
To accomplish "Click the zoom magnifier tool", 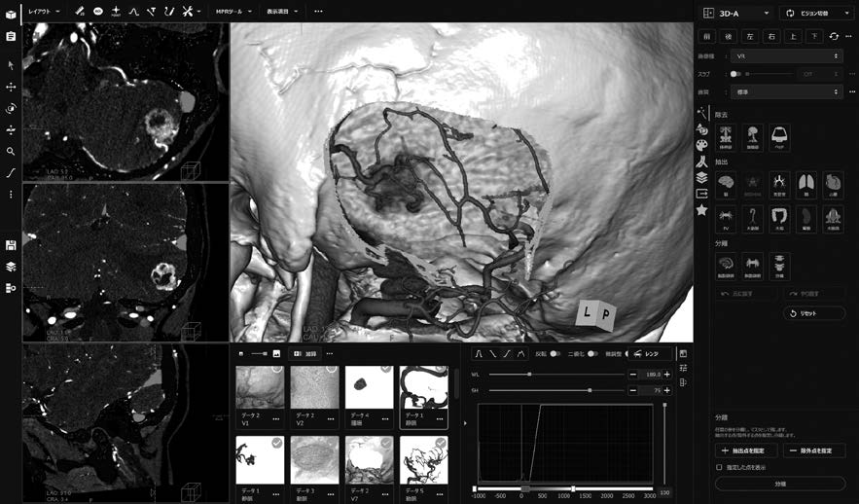I will (11, 151).
